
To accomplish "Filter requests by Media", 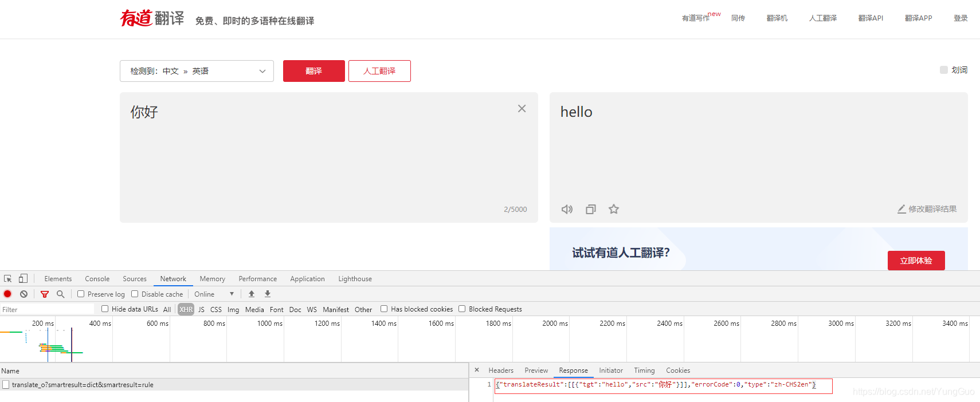I will point(254,309).
